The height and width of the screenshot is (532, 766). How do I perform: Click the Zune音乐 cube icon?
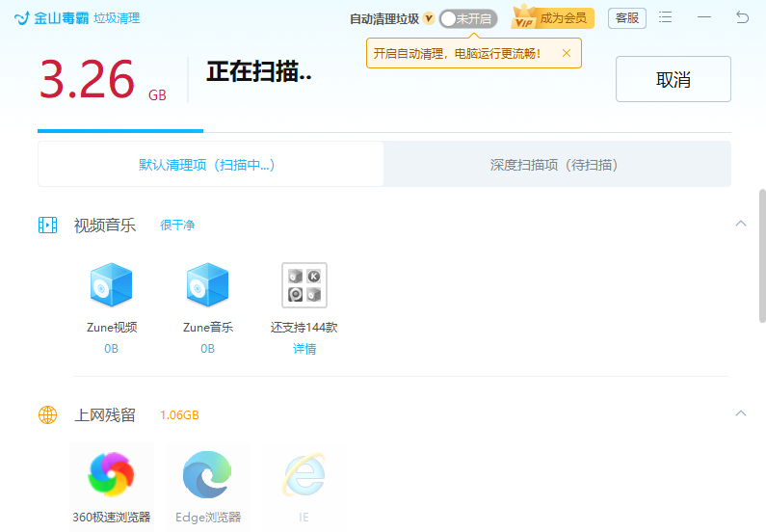[x=207, y=285]
